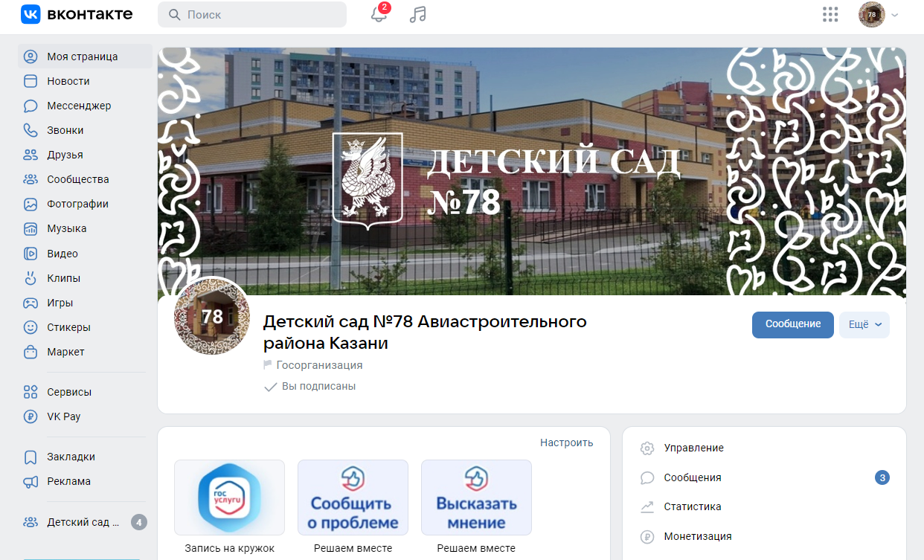Viewport: 924px width, 560px height.
Task: Expand the Ещё dropdown button
Action: tap(864, 325)
